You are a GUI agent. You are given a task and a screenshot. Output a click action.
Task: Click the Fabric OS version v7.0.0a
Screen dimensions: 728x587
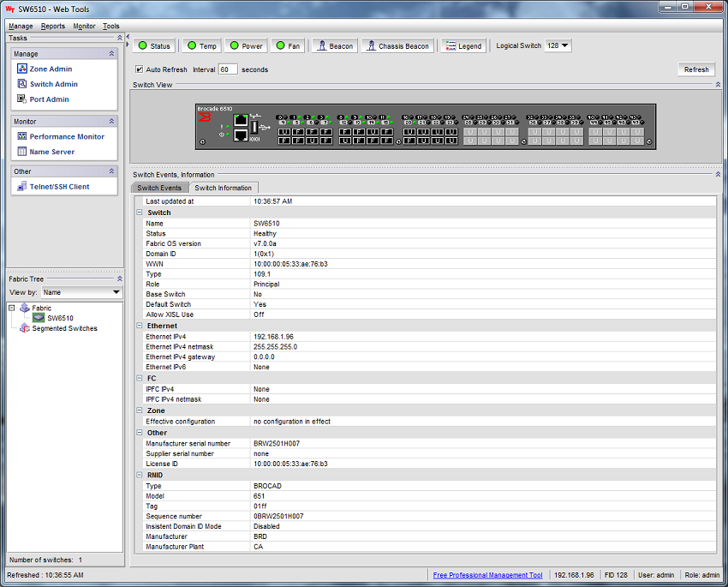(x=266, y=243)
